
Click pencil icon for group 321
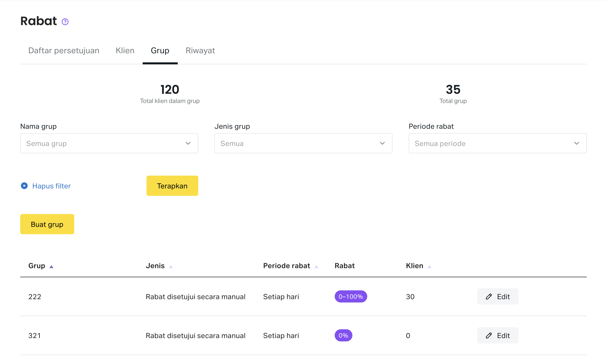click(x=489, y=336)
